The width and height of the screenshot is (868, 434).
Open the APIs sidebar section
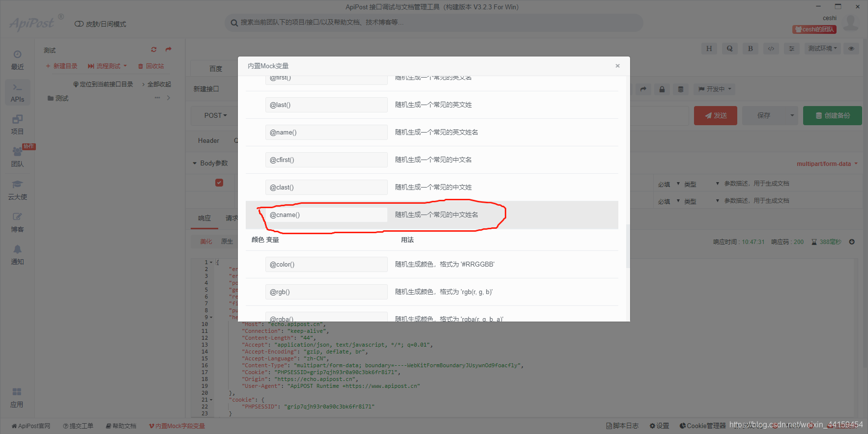(17, 92)
